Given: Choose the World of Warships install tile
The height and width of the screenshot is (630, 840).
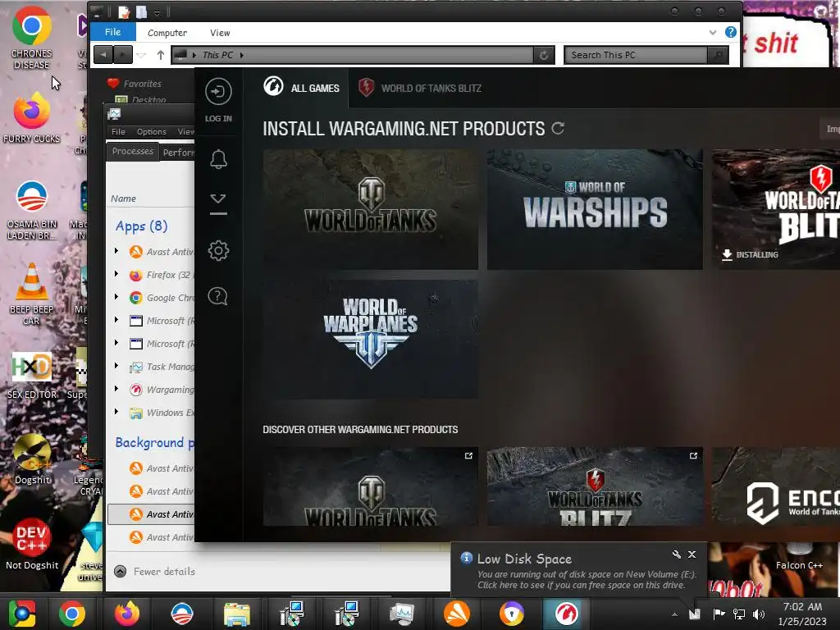Looking at the screenshot, I should [x=595, y=209].
